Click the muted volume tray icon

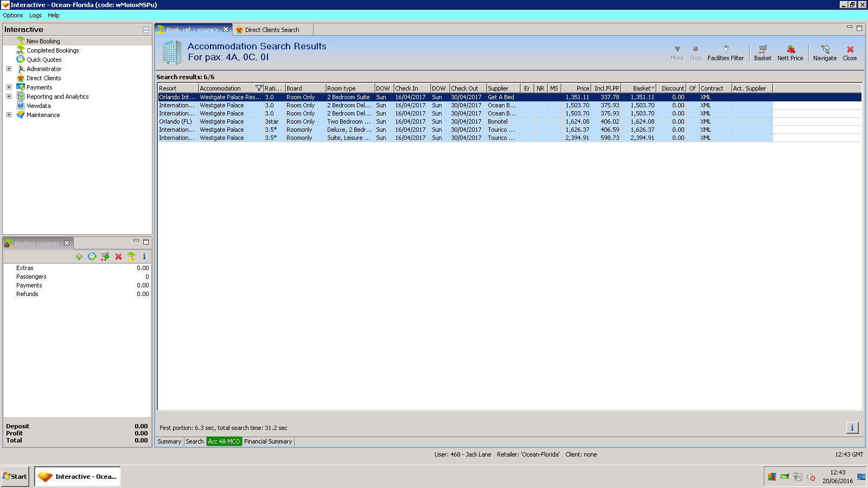[811, 477]
